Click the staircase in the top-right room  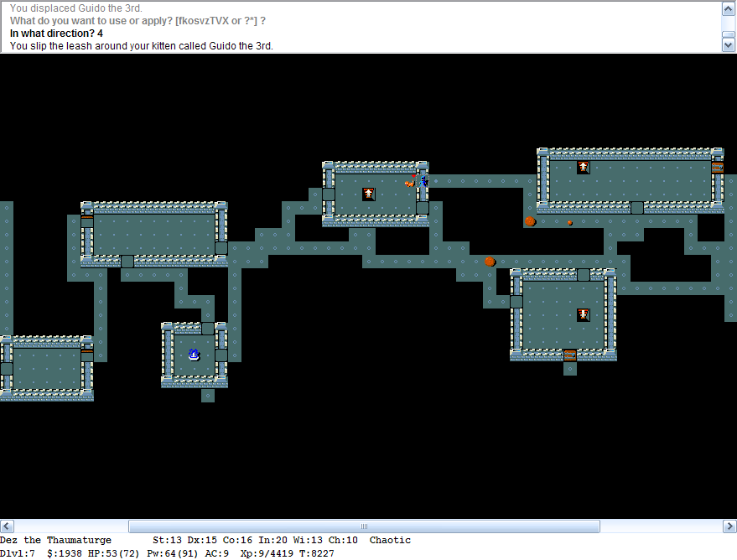point(584,168)
